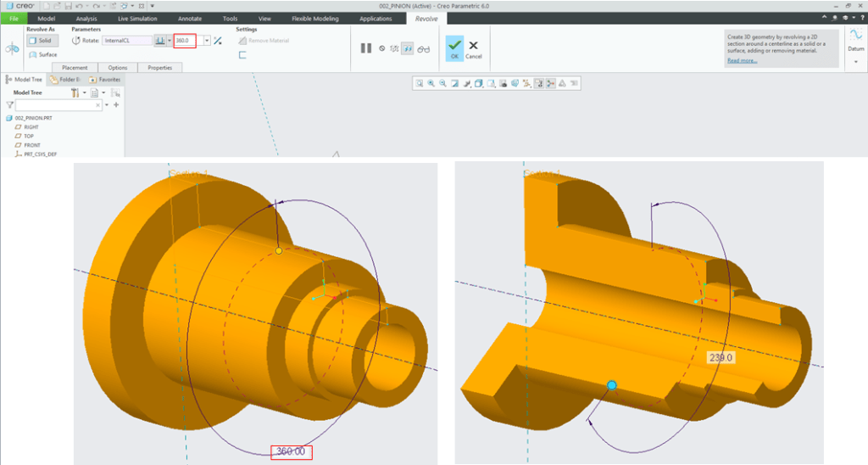Viewport: 868px width, 465px height.
Task: Click the blue drag handle on the sectioned model
Action: tap(611, 385)
